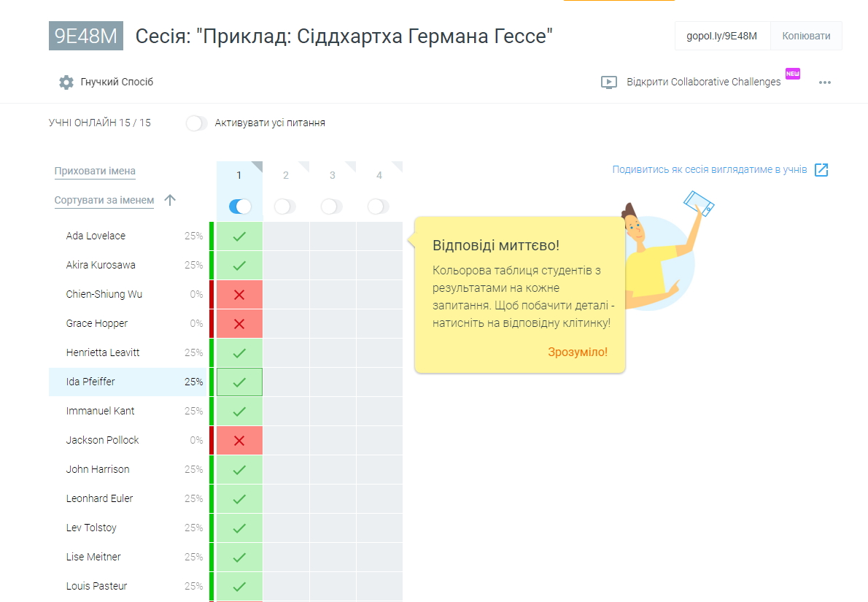Select question column header 2
This screenshot has height=602, width=868.
(x=286, y=176)
